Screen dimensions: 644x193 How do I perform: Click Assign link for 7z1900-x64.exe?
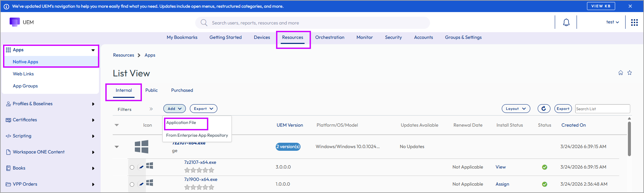(x=502, y=184)
